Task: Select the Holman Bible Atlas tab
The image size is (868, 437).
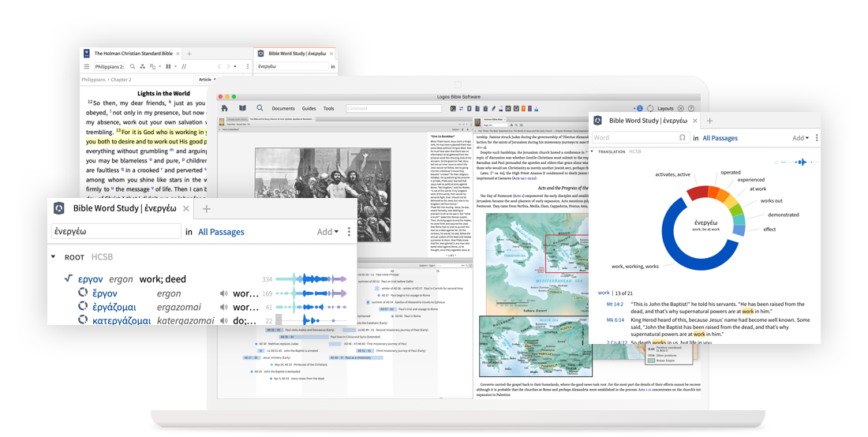Action: point(494,119)
